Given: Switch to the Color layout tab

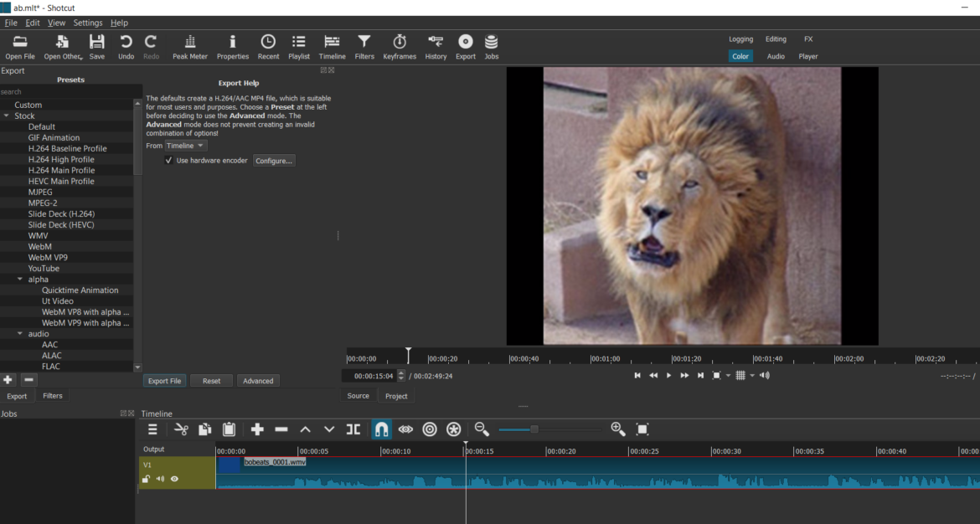Looking at the screenshot, I should click(740, 55).
